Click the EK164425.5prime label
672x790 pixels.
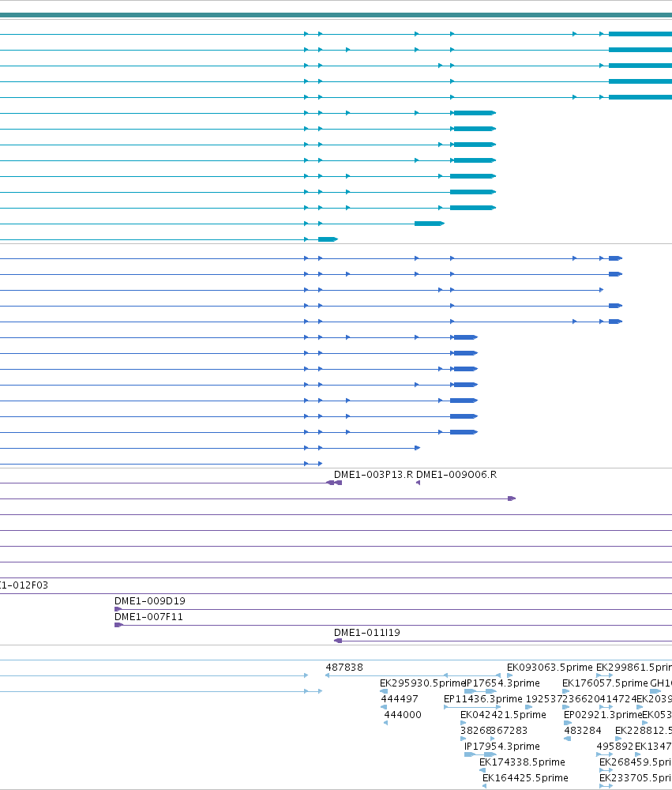pyautogui.click(x=525, y=778)
